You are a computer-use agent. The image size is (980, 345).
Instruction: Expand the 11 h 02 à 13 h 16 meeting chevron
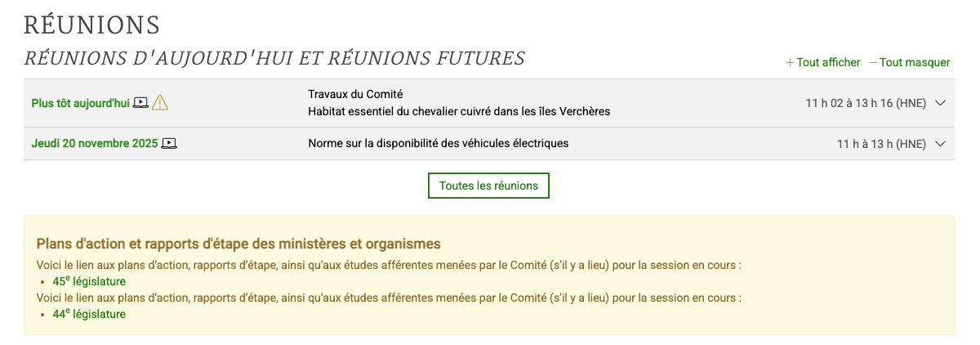940,103
